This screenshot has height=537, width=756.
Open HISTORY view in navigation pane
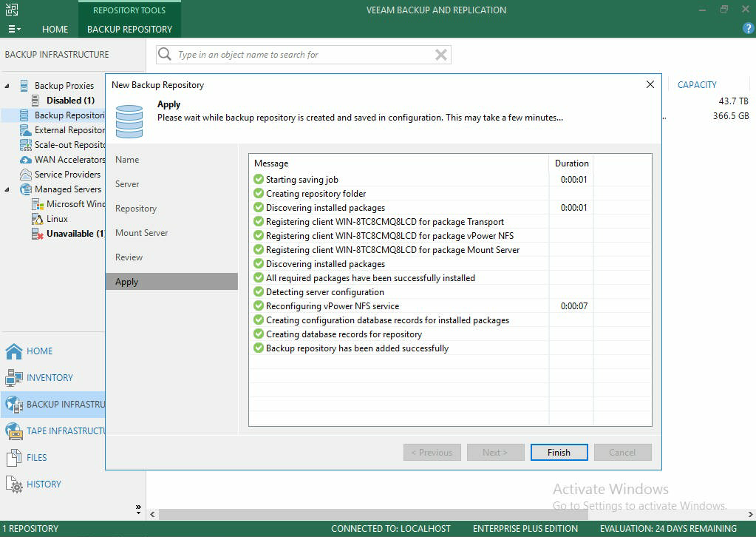click(x=44, y=484)
